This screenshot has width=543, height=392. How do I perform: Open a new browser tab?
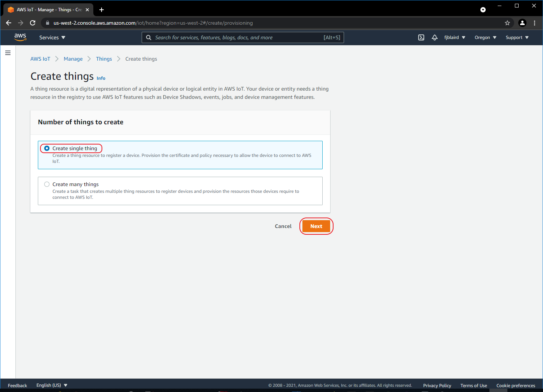coord(102,10)
